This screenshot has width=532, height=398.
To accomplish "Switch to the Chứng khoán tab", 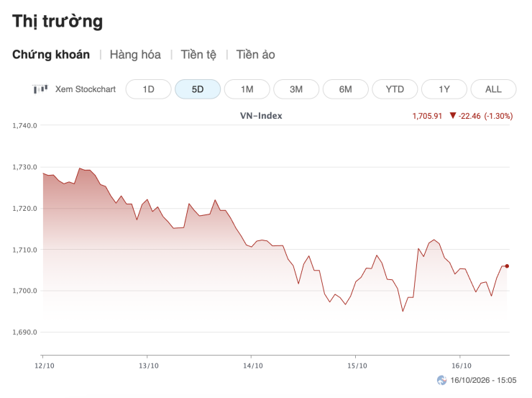I will point(51,55).
